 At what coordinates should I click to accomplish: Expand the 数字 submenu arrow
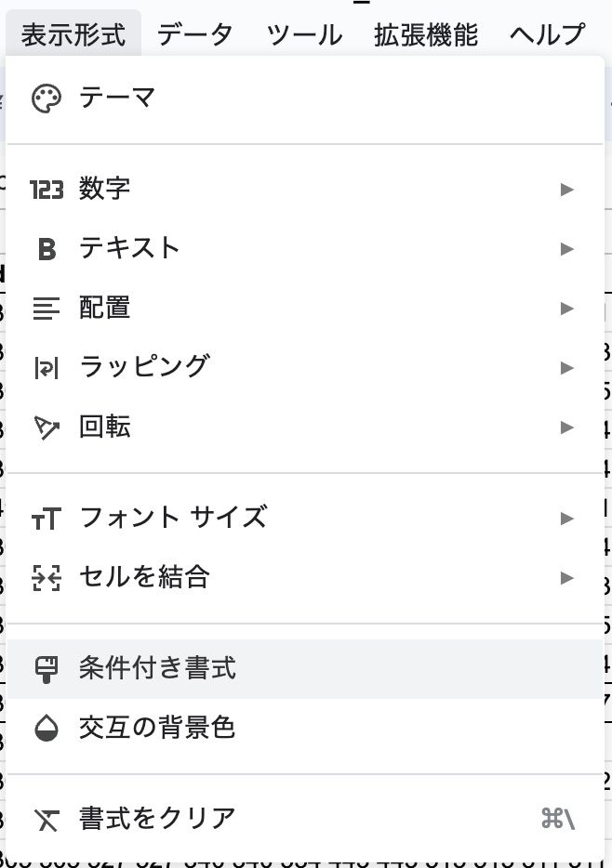coord(567,190)
